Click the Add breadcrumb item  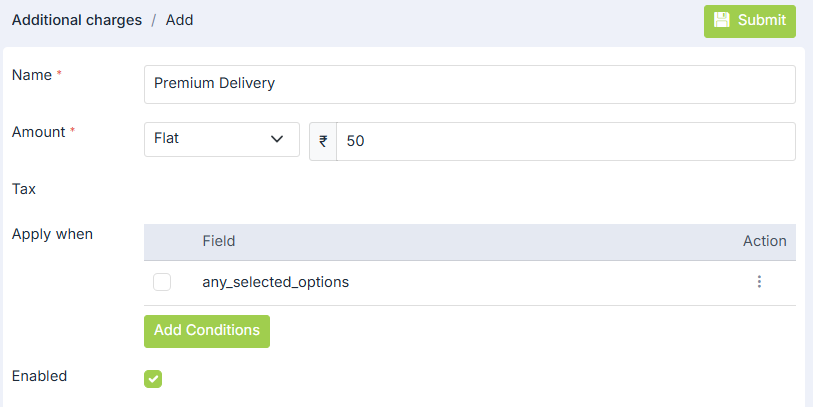coord(179,20)
